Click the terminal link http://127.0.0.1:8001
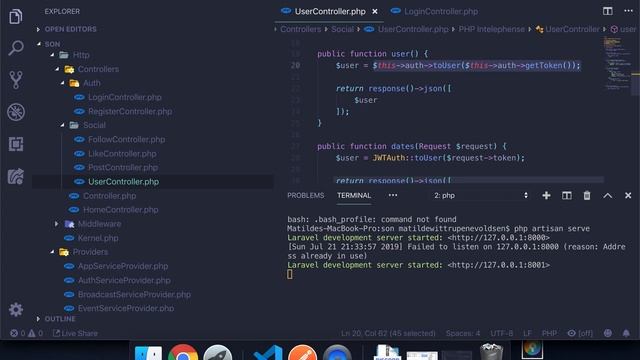 (x=498, y=265)
